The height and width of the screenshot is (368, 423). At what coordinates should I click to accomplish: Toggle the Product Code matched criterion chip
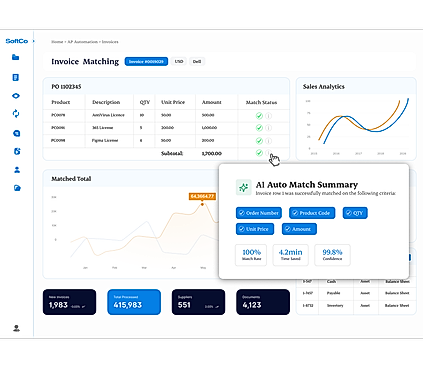(312, 213)
